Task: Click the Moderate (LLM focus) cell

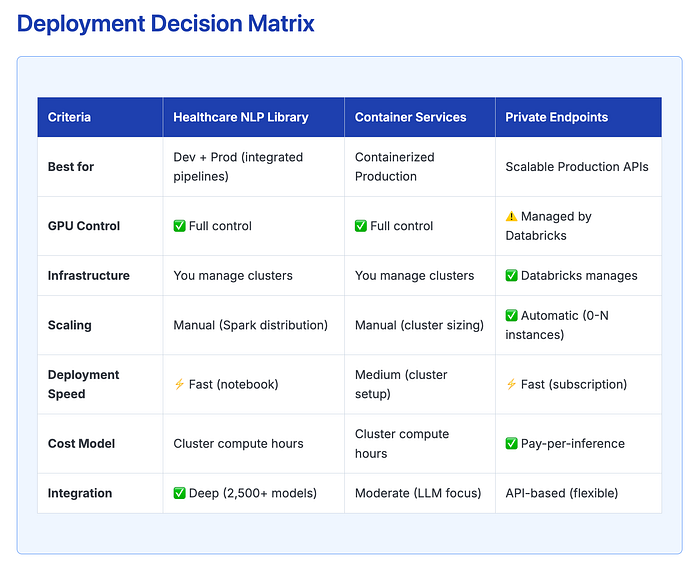Action: click(x=418, y=493)
